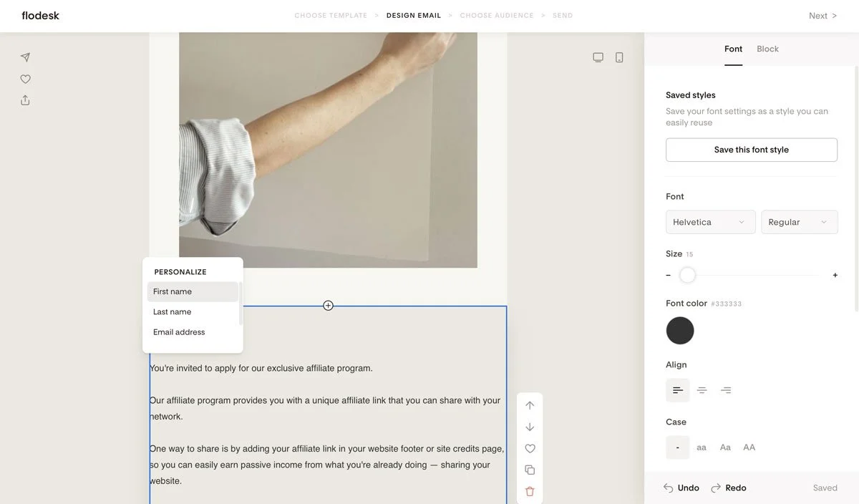This screenshot has height=504, width=859.
Task: Click paragraph starting "One way to share"
Action: pos(327,465)
